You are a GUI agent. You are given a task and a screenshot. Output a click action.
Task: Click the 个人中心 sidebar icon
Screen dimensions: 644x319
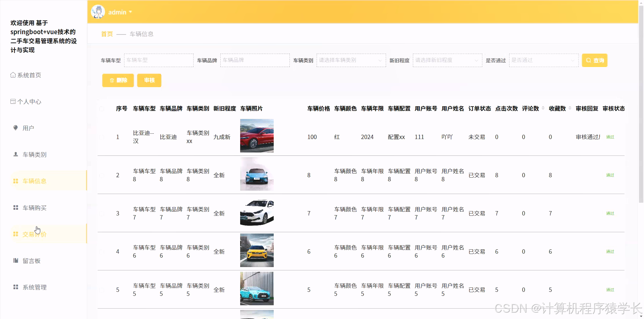tap(13, 101)
